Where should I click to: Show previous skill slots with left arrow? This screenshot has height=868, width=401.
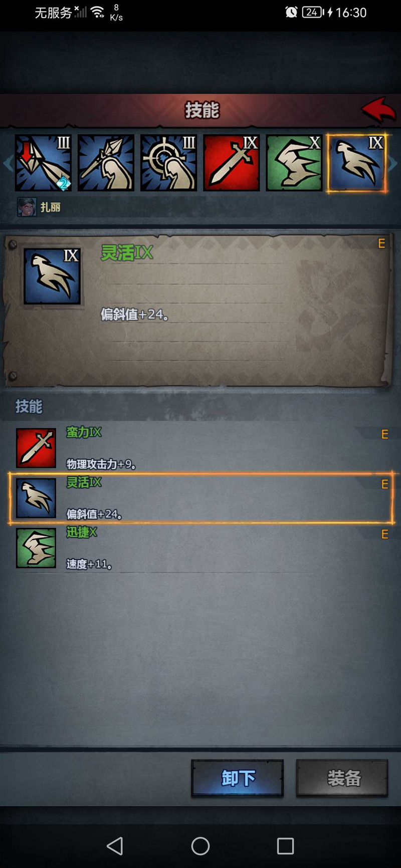coord(7,163)
